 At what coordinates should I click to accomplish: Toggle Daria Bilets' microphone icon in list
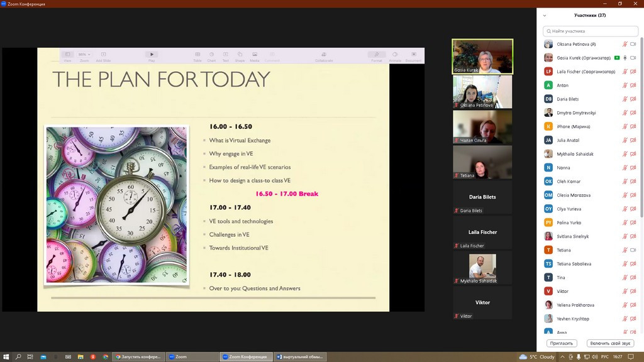click(x=625, y=99)
